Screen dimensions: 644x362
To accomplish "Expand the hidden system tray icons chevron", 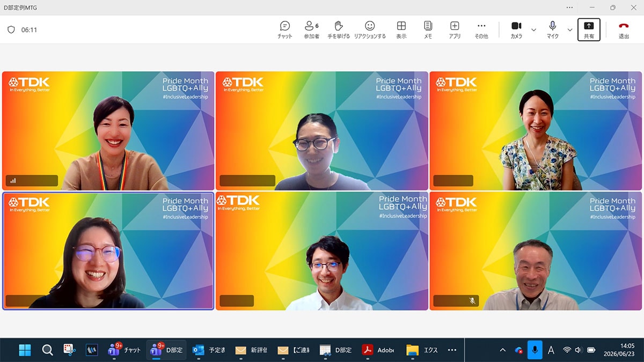I will click(x=503, y=350).
